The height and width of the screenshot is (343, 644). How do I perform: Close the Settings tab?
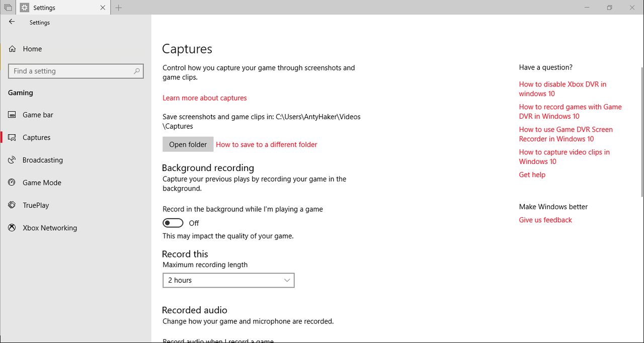click(103, 8)
